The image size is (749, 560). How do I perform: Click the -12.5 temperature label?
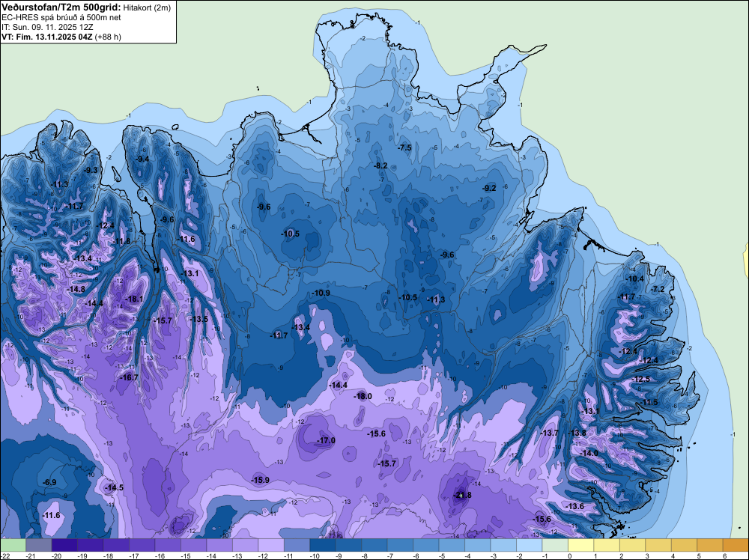(640, 379)
